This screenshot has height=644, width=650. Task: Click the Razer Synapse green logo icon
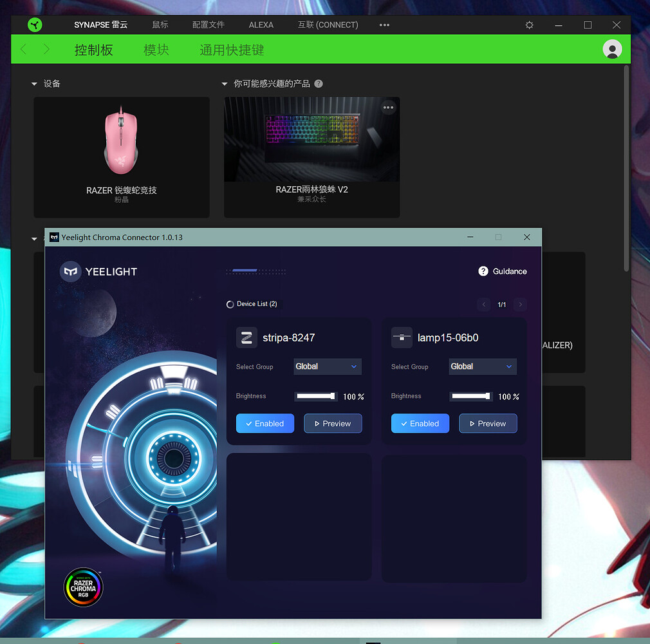[x=35, y=25]
